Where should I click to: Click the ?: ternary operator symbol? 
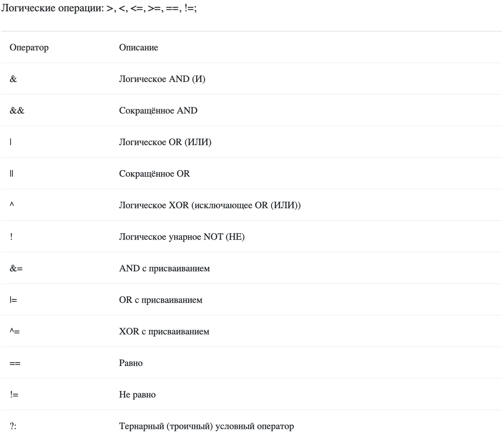pos(13,426)
